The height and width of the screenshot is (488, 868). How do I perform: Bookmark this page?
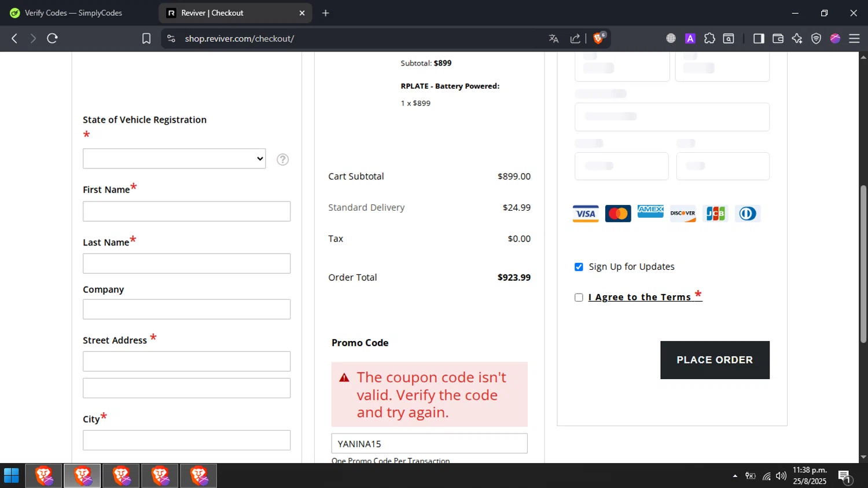click(x=146, y=38)
